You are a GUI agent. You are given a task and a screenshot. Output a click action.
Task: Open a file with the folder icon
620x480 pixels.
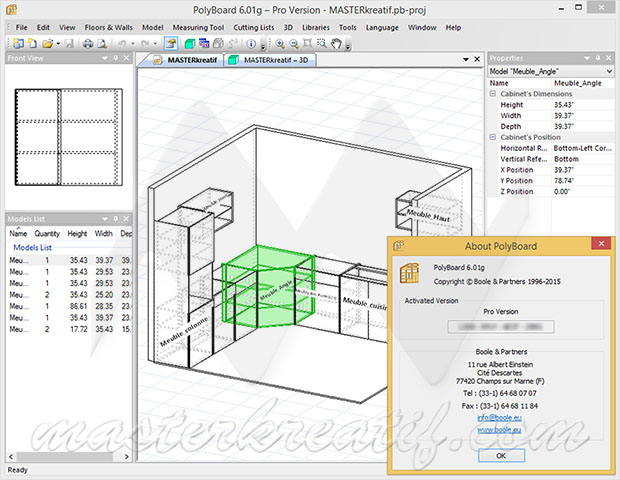click(48, 43)
